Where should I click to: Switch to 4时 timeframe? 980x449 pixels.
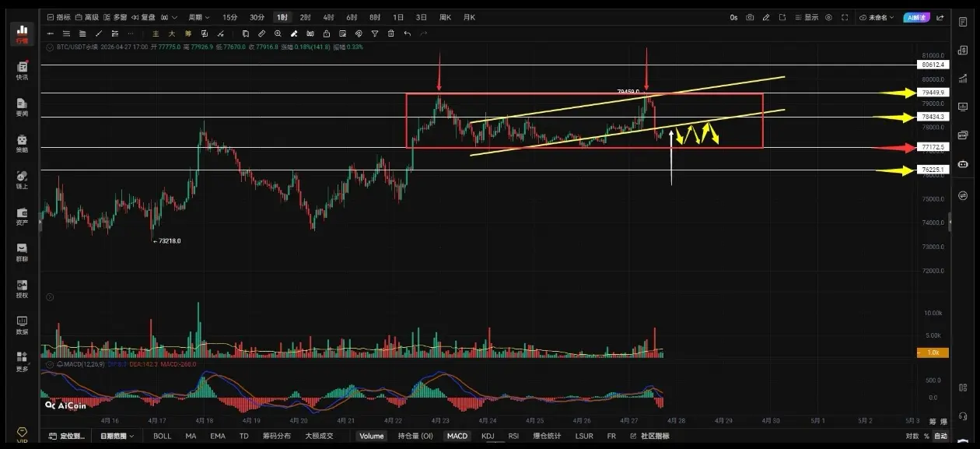[329, 17]
